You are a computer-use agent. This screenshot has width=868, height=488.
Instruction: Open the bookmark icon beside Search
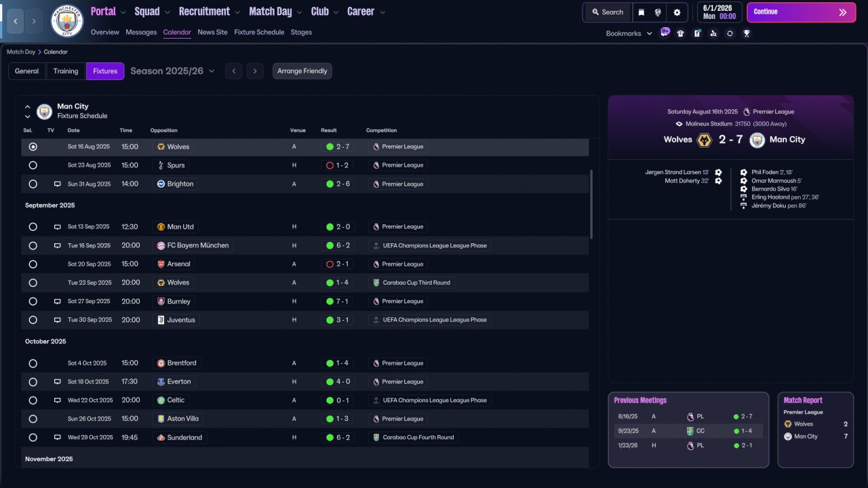pyautogui.click(x=642, y=12)
